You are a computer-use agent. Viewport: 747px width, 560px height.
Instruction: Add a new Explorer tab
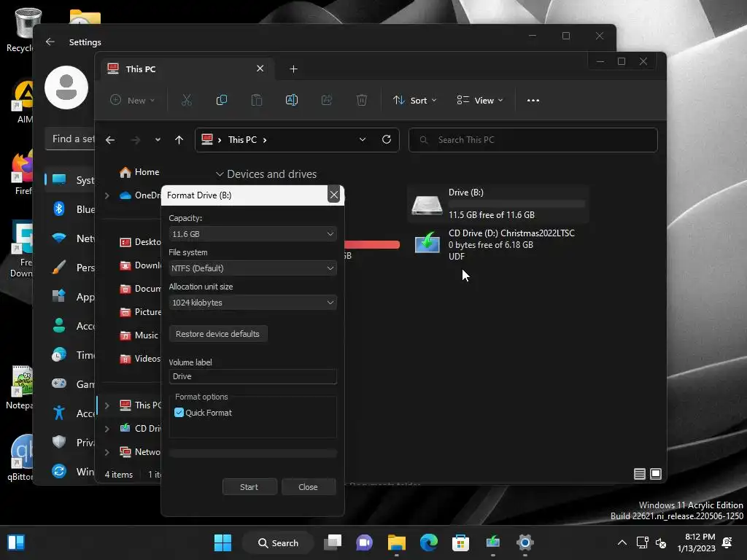(x=293, y=69)
